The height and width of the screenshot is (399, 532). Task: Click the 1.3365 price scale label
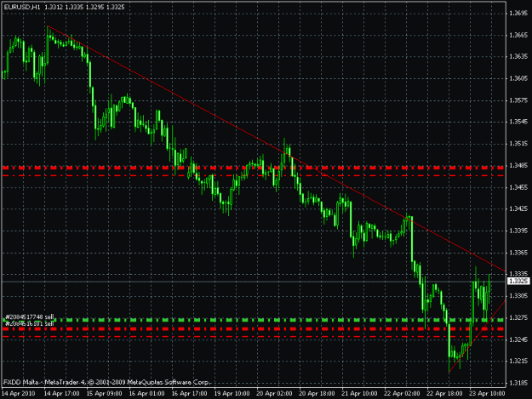click(x=518, y=253)
